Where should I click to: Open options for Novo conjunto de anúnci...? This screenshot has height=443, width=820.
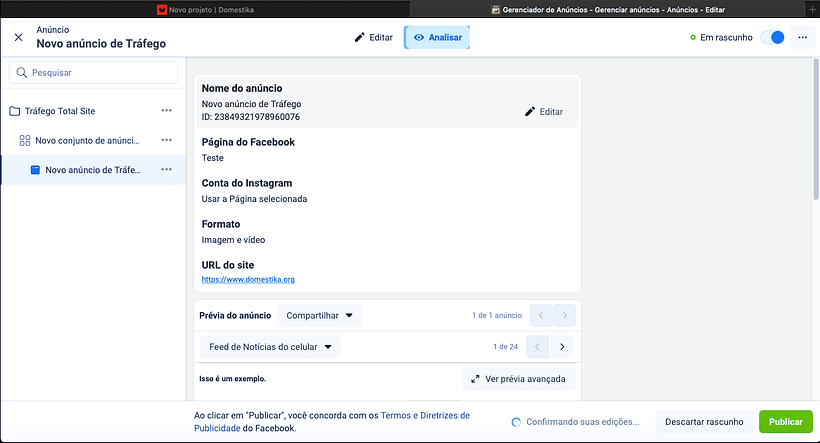166,140
